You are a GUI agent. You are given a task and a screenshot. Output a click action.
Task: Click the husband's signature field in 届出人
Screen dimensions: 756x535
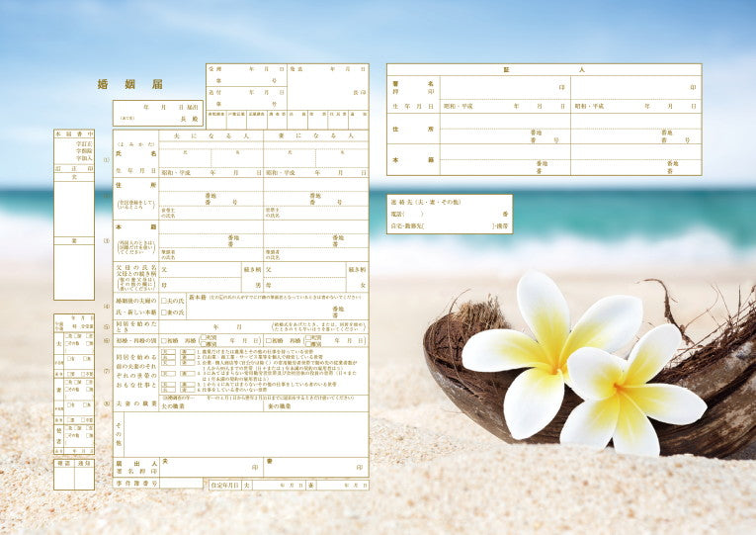coord(210,467)
